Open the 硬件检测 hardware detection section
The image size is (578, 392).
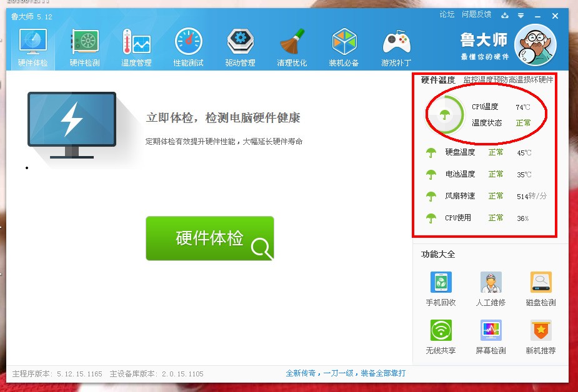[x=85, y=48]
